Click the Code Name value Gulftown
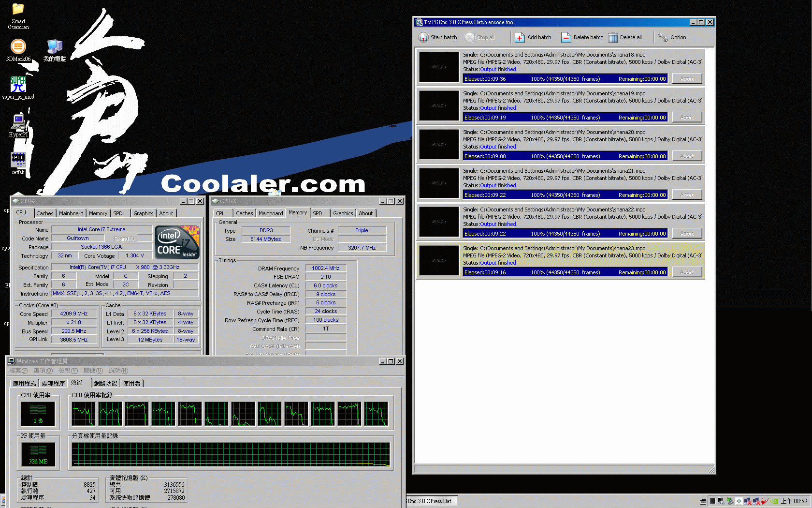Screen dimensions: 812x508 [78, 238]
